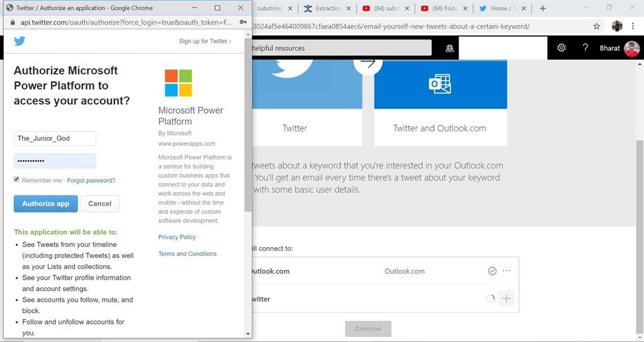
Task: Click 'See accounts you follow, mute, and block' permission
Action: click(x=77, y=305)
